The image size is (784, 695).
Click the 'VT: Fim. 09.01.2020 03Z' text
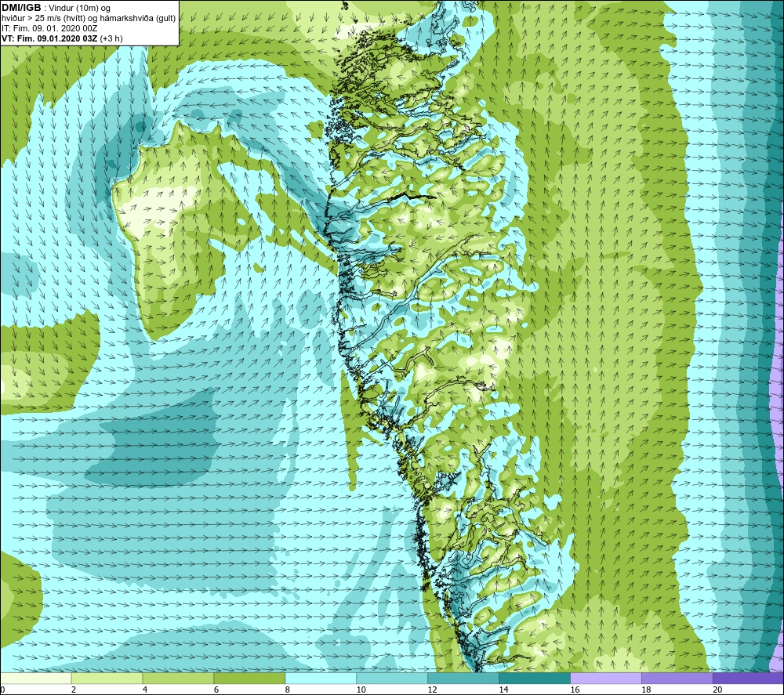49,38
